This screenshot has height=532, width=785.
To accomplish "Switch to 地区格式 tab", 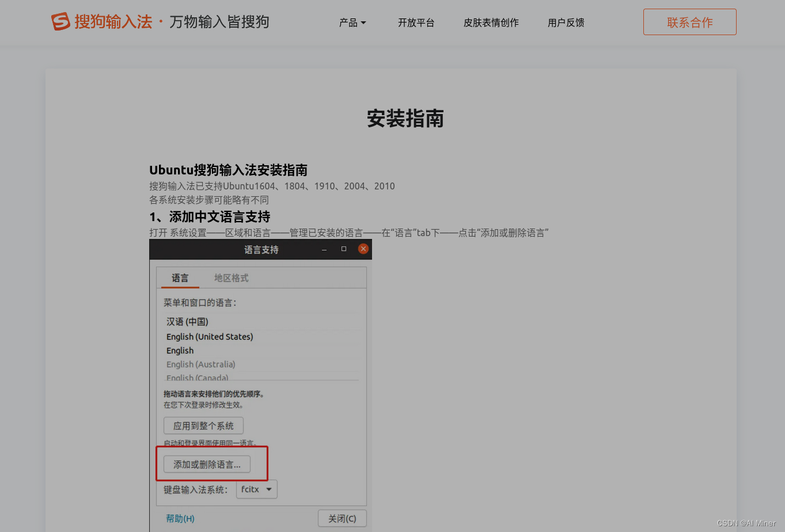I will click(231, 278).
